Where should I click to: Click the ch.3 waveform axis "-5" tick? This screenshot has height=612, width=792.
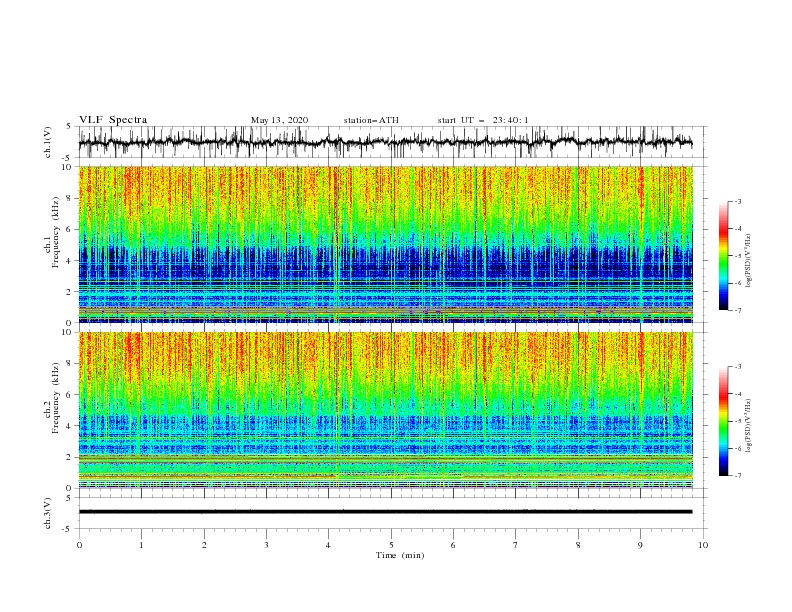click(x=68, y=529)
